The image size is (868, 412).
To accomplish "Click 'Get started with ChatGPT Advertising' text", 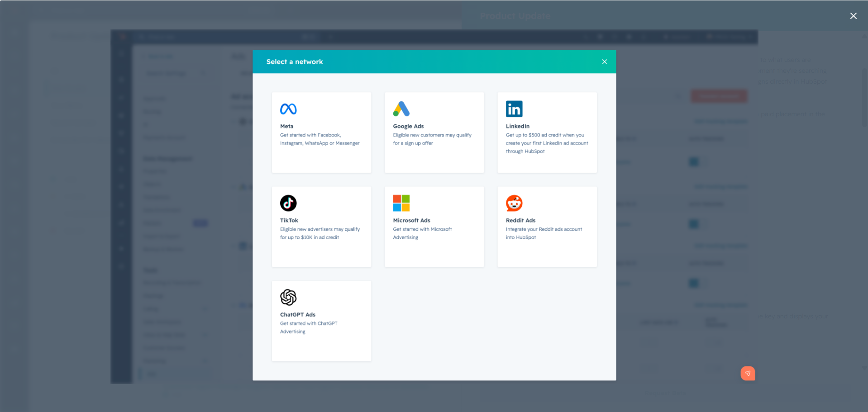I will pyautogui.click(x=308, y=327).
